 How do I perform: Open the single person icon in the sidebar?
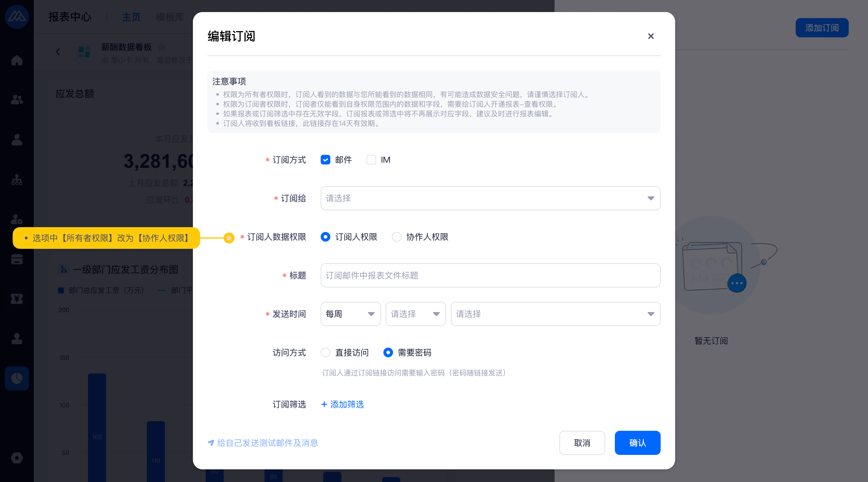click(x=17, y=139)
